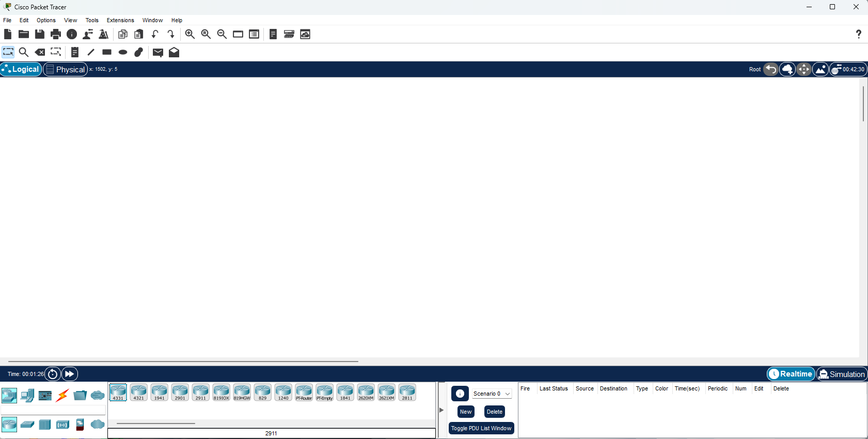Switch to Simulation mode
Image resolution: width=868 pixels, height=439 pixels.
pyautogui.click(x=842, y=374)
